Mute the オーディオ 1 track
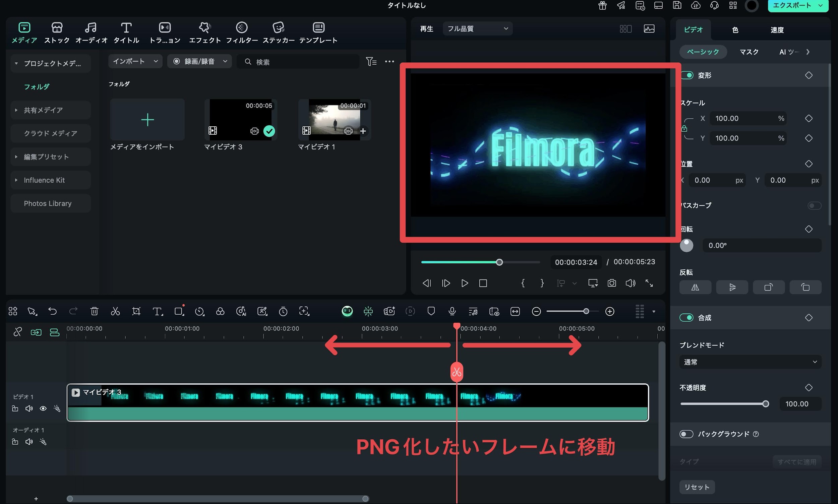Viewport: 838px width, 504px height. pos(29,442)
